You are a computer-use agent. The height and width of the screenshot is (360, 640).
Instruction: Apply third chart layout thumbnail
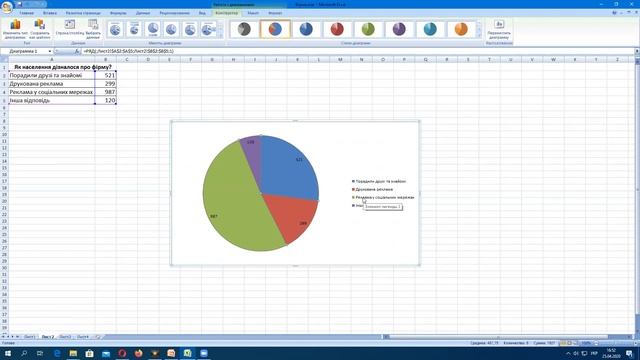click(x=153, y=29)
